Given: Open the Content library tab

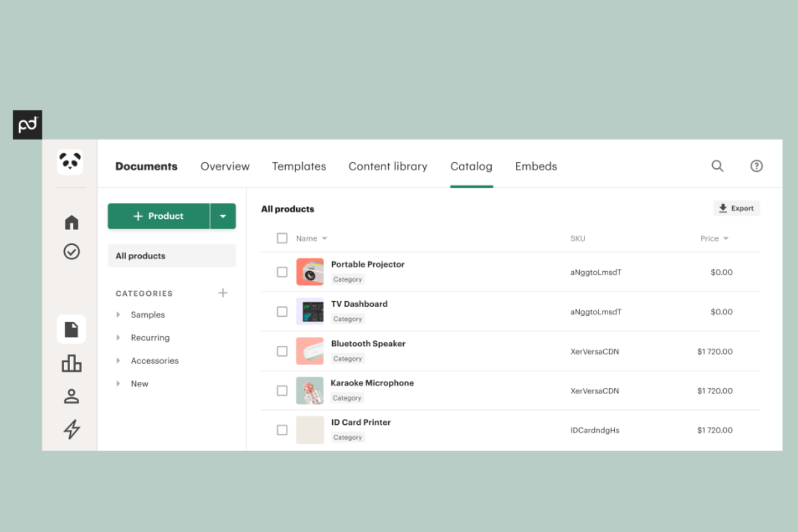Looking at the screenshot, I should pyautogui.click(x=388, y=166).
